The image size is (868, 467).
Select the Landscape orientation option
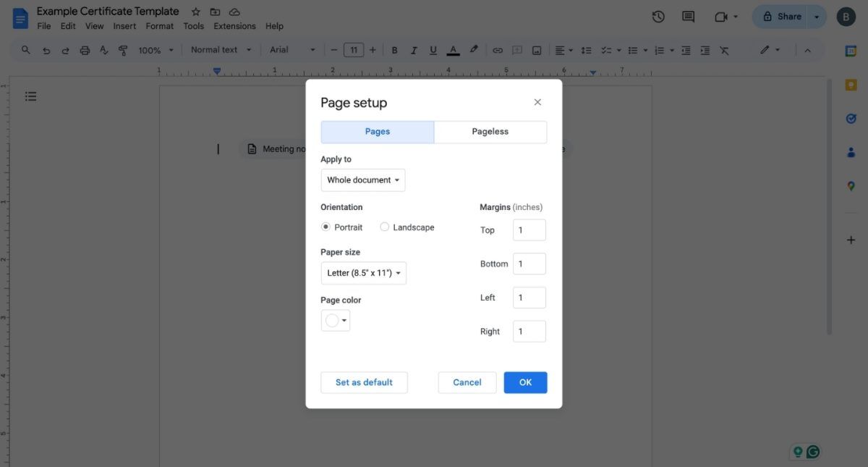tap(384, 227)
